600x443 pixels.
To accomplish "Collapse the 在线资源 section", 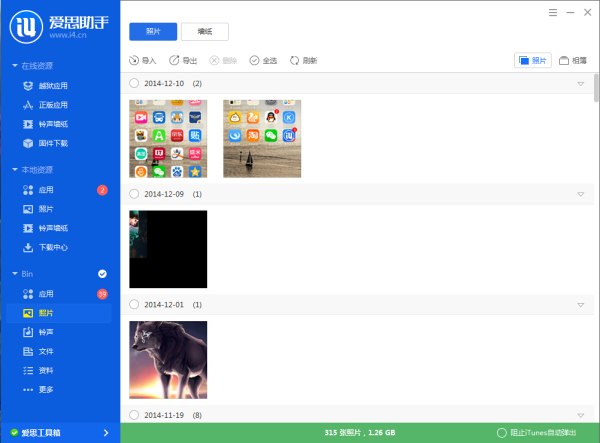I will 14,66.
